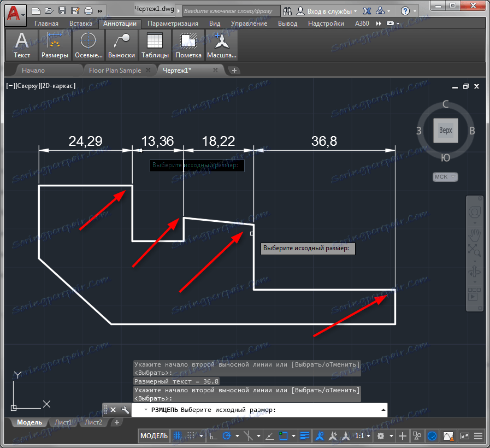
Task: Open the Масштаб annotation scaling panel
Action: click(222, 45)
